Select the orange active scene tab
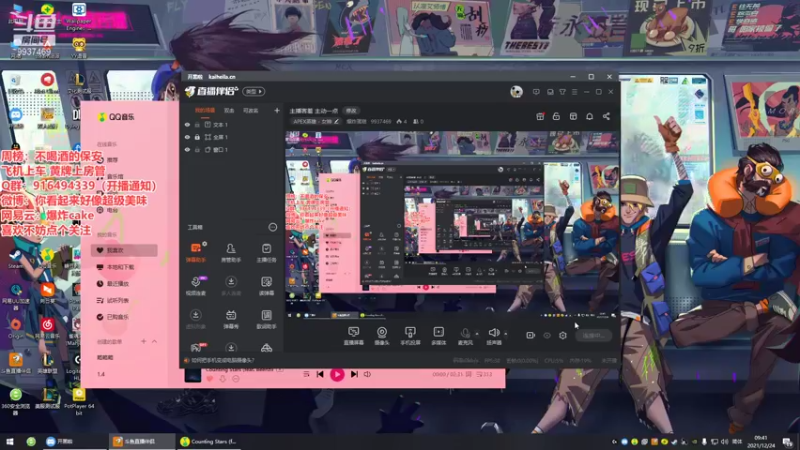The height and width of the screenshot is (450, 800). (205, 111)
